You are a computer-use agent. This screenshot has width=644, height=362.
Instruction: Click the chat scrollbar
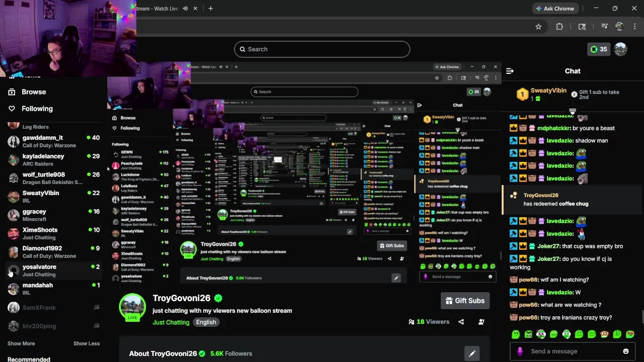tap(642, 317)
